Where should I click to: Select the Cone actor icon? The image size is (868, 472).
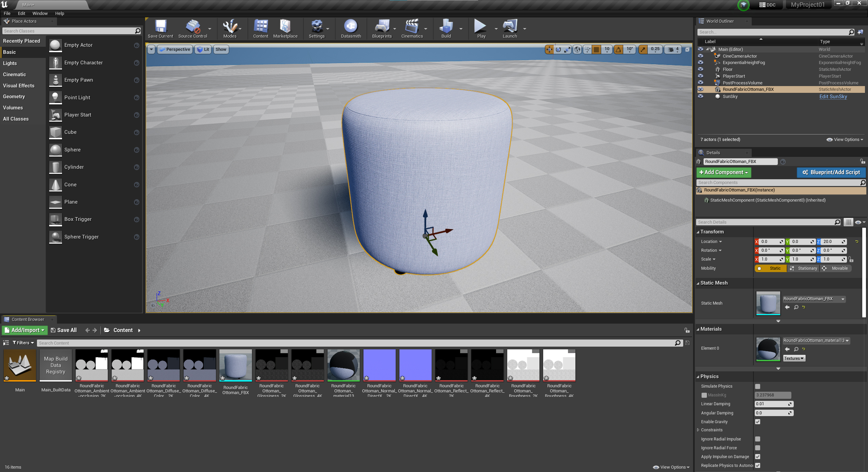click(x=56, y=185)
